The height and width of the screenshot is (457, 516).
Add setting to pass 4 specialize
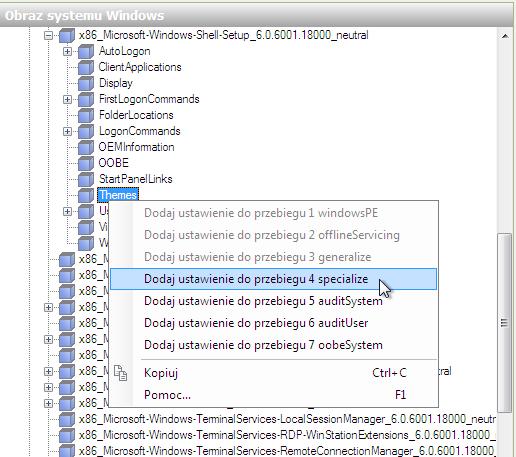273,279
